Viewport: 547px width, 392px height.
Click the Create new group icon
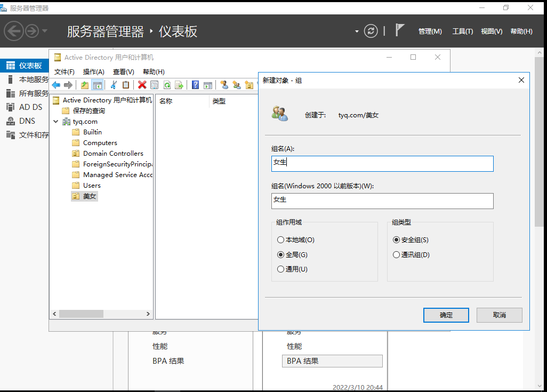pyautogui.click(x=237, y=85)
